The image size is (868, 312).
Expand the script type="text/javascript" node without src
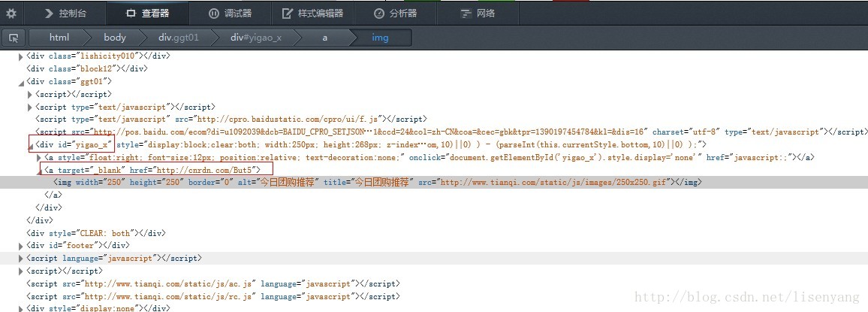30,107
